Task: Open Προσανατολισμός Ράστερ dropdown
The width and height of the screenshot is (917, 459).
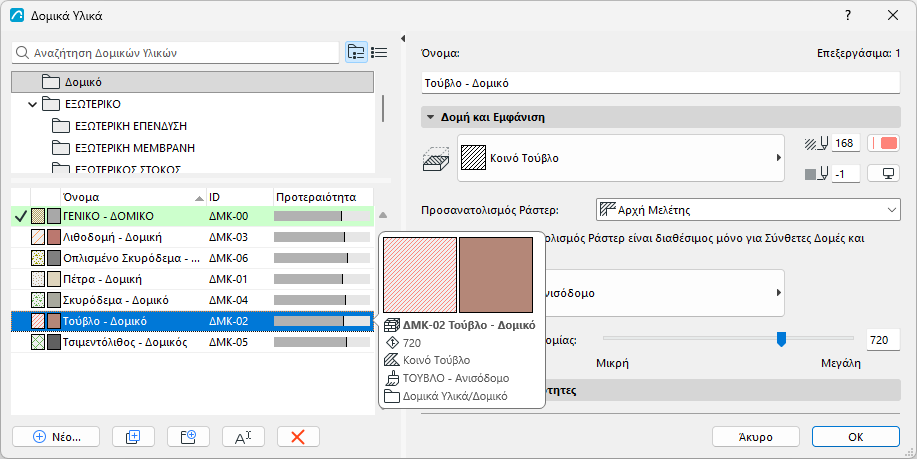Action: coord(748,210)
